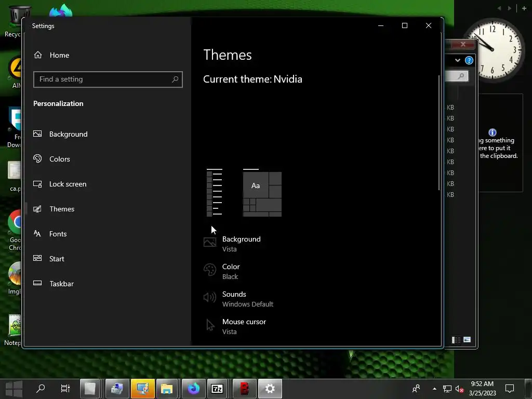Click the Settings window vertical scrollbar
This screenshot has width=532, height=399.
[439, 132]
